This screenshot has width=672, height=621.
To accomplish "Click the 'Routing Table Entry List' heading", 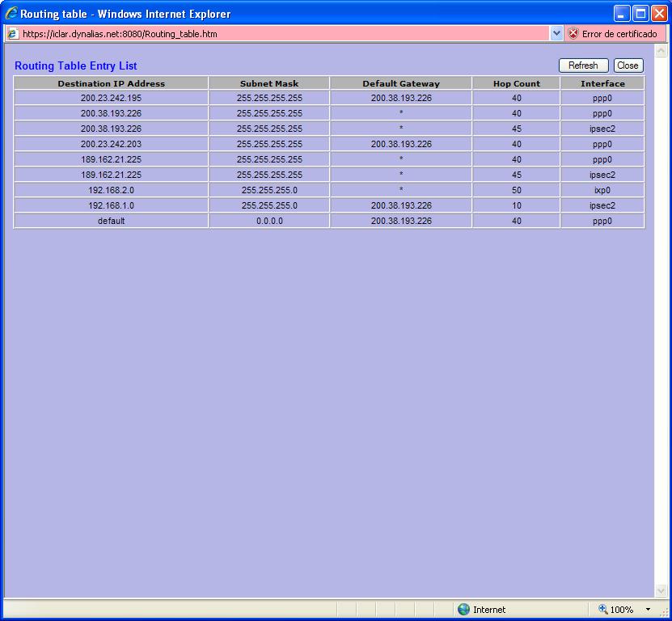I will (76, 65).
